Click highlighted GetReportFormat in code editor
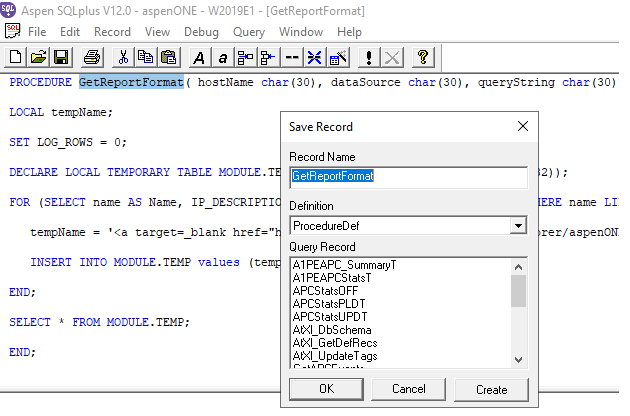Image resolution: width=630 pixels, height=416 pixels. [131, 82]
